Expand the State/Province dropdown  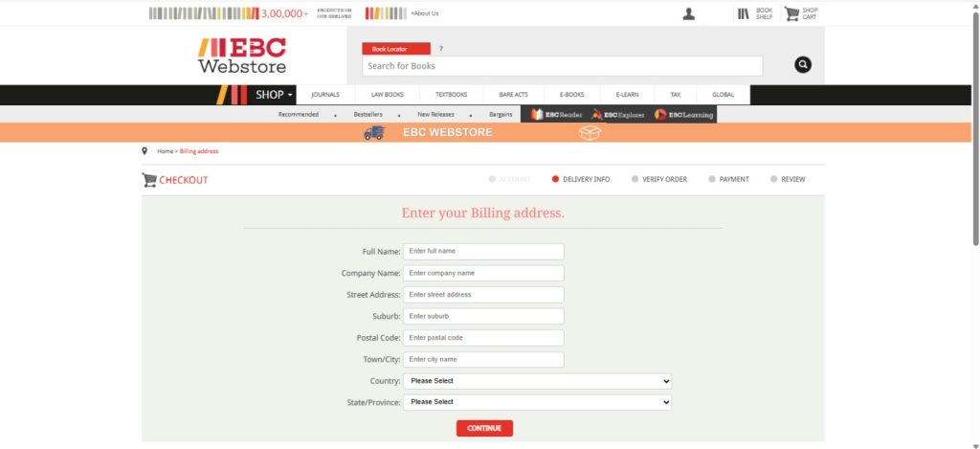[x=537, y=402]
